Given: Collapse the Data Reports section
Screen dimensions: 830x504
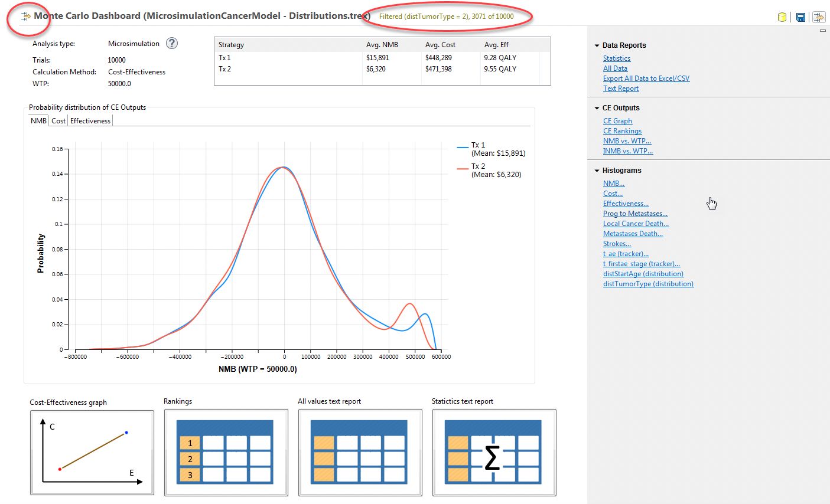Looking at the screenshot, I should [597, 45].
